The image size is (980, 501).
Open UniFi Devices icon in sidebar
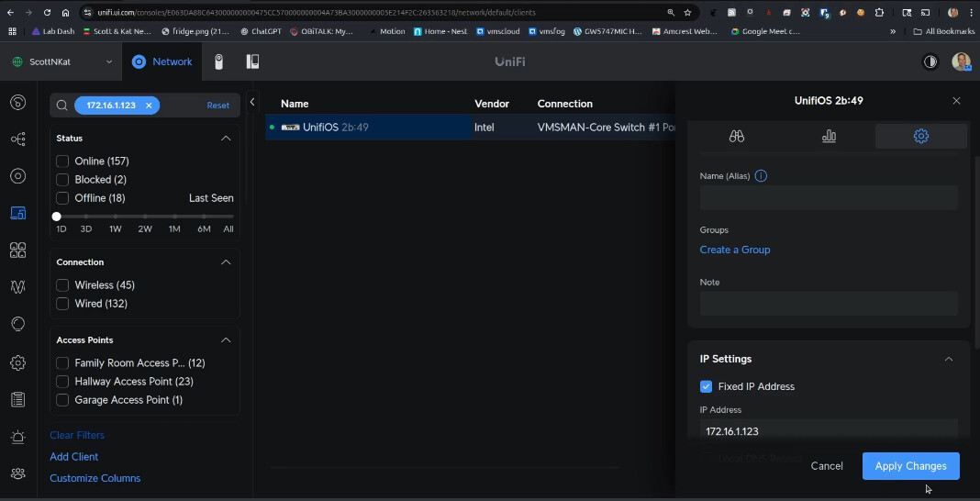point(18,176)
